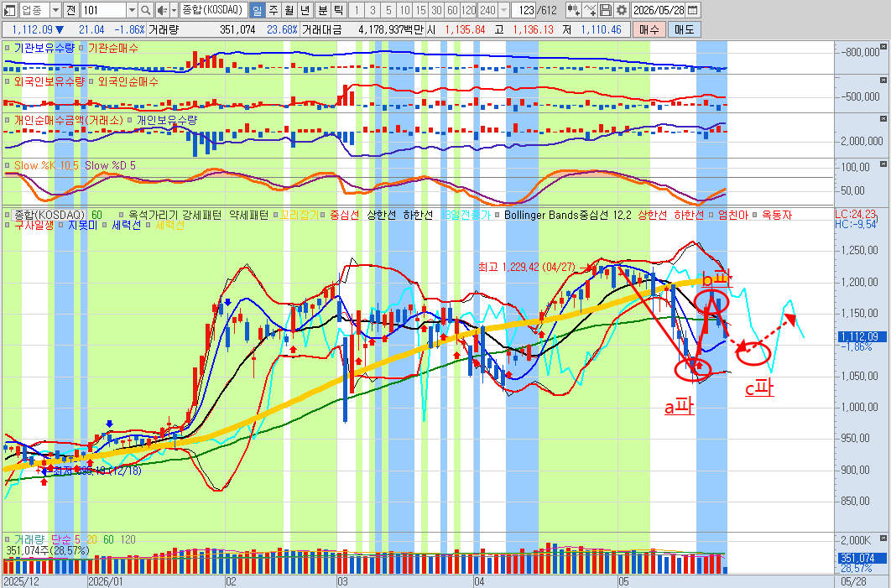Click the 매도 sell button
891x588 pixels.
(684, 29)
